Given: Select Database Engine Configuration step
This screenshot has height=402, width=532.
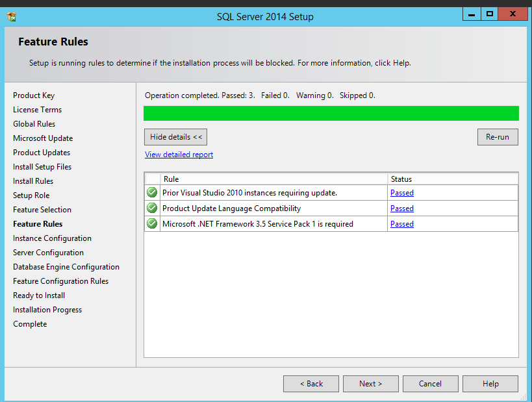Looking at the screenshot, I should tap(66, 267).
